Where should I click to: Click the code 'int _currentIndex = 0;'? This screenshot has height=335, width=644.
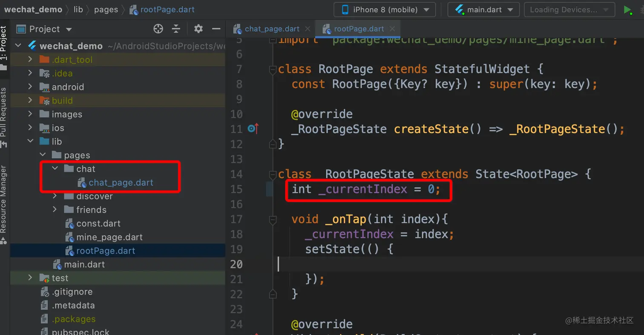(366, 189)
